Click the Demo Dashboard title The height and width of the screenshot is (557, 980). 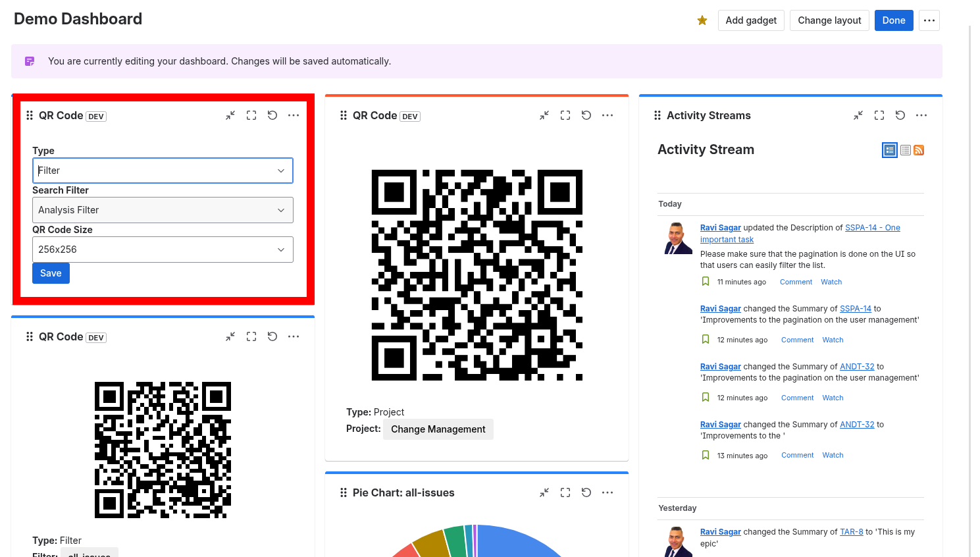78,19
